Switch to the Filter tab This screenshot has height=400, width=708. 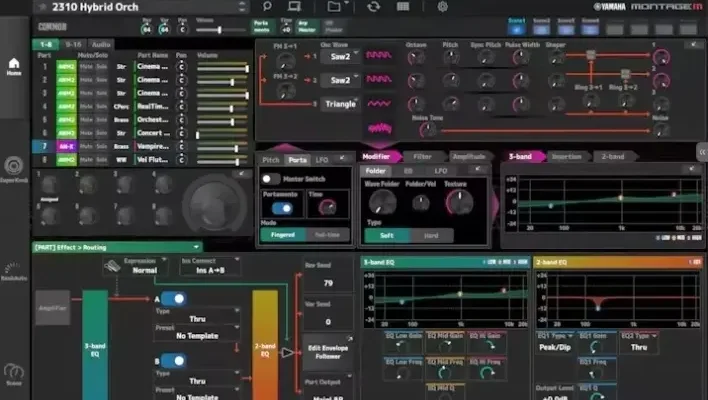[x=423, y=157]
